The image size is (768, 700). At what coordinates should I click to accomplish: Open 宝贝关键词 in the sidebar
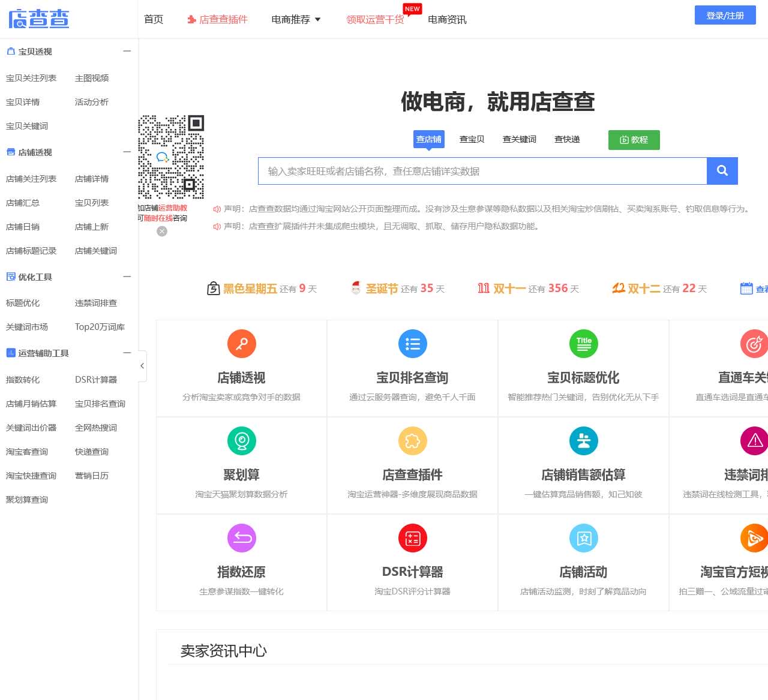click(x=27, y=126)
